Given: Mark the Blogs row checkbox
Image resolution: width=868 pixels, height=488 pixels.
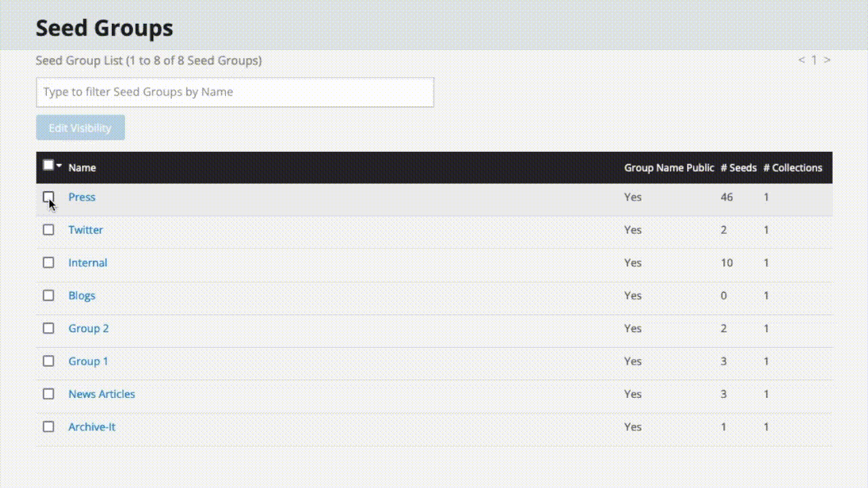Looking at the screenshot, I should [x=48, y=296].
